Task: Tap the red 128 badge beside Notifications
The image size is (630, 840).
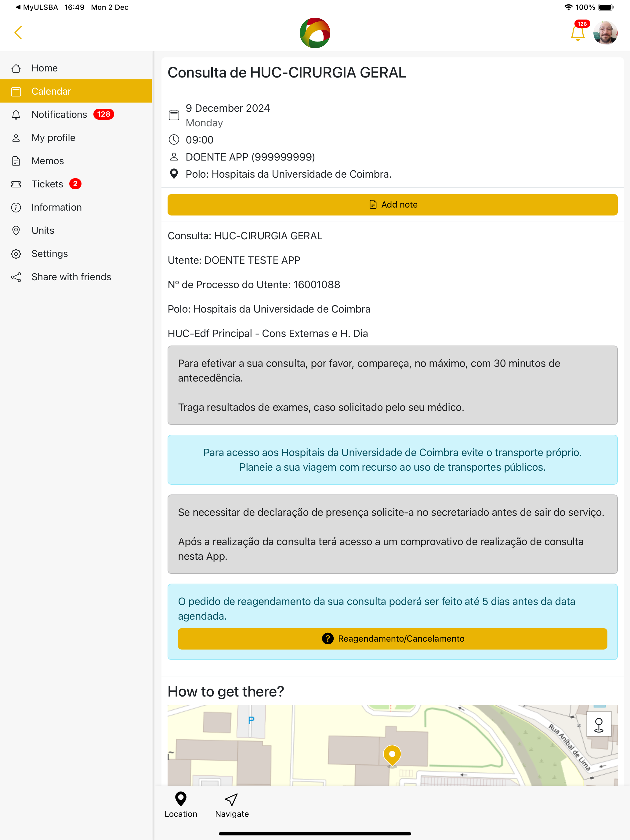Action: pyautogui.click(x=104, y=114)
